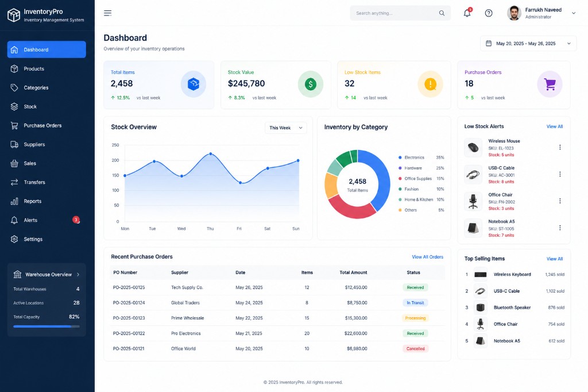The height and width of the screenshot is (392, 588).
Task: Click the Low Stock Items warning icon
Action: pyautogui.click(x=430, y=84)
